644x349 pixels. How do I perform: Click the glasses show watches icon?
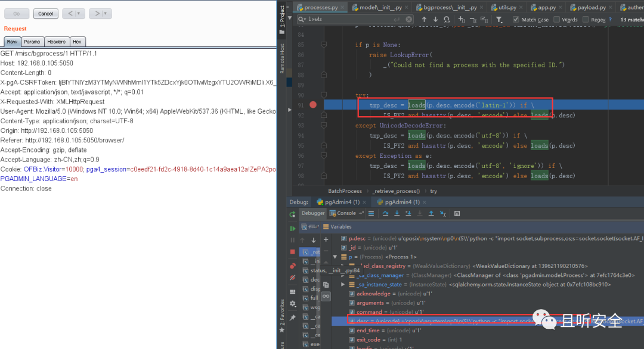(x=326, y=295)
